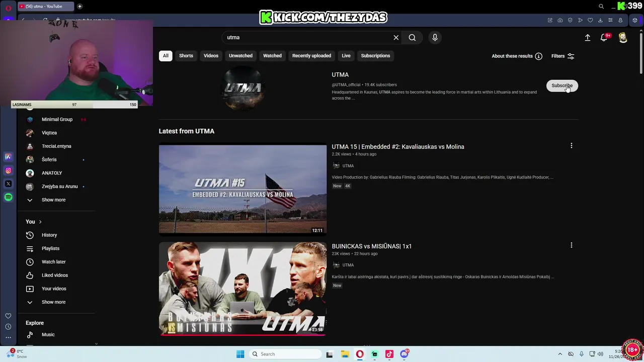Screen dimensions: 644x362
Task: Click Opera snapshot camera icon
Action: (560, 20)
